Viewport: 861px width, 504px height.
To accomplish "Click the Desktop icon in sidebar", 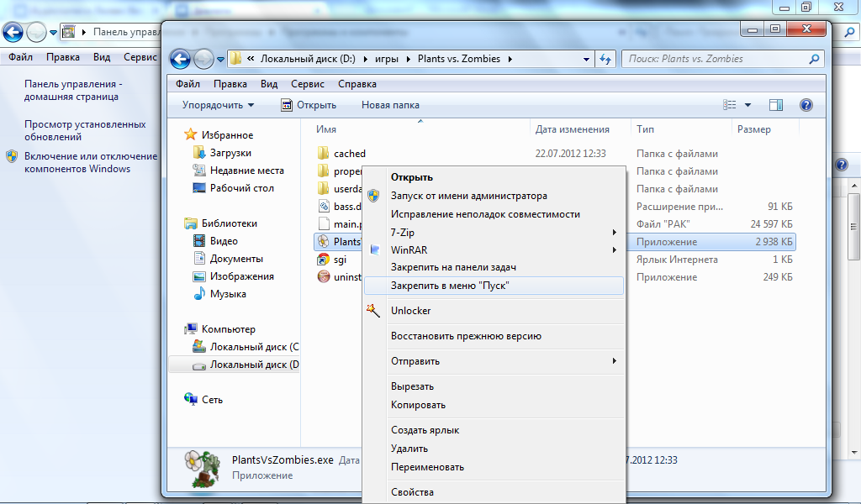I will point(198,187).
